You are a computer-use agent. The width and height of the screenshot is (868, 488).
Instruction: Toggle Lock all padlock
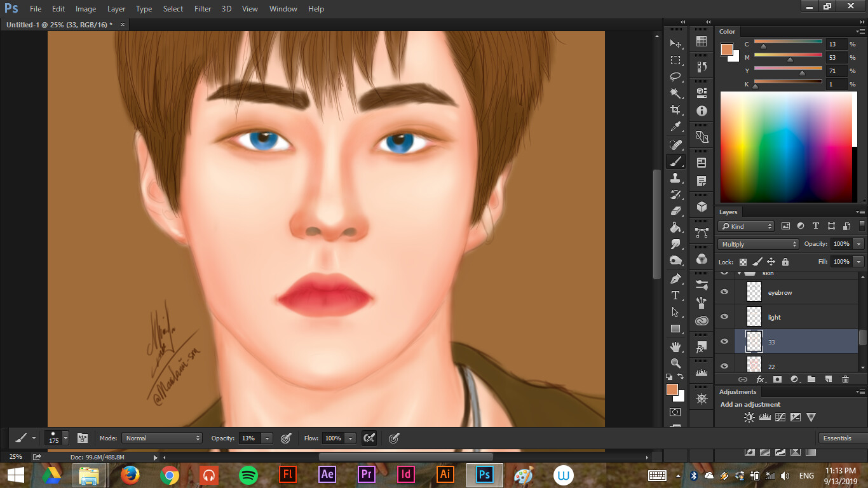(x=785, y=262)
